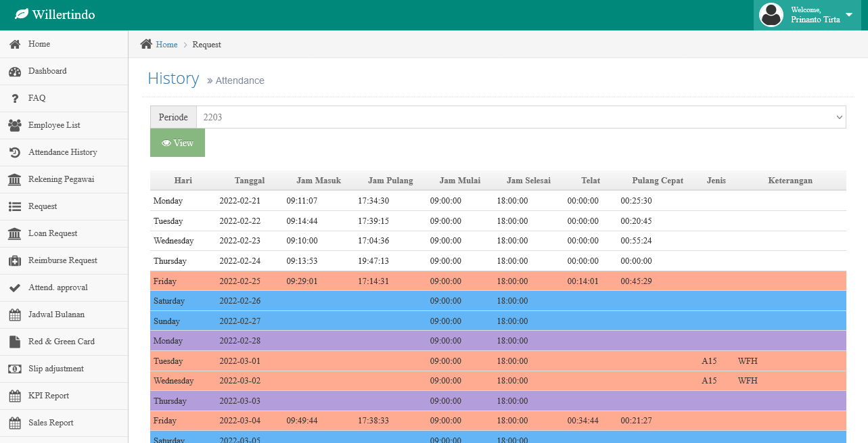
Task: Click the Attend. approval sidebar item
Action: click(x=64, y=287)
